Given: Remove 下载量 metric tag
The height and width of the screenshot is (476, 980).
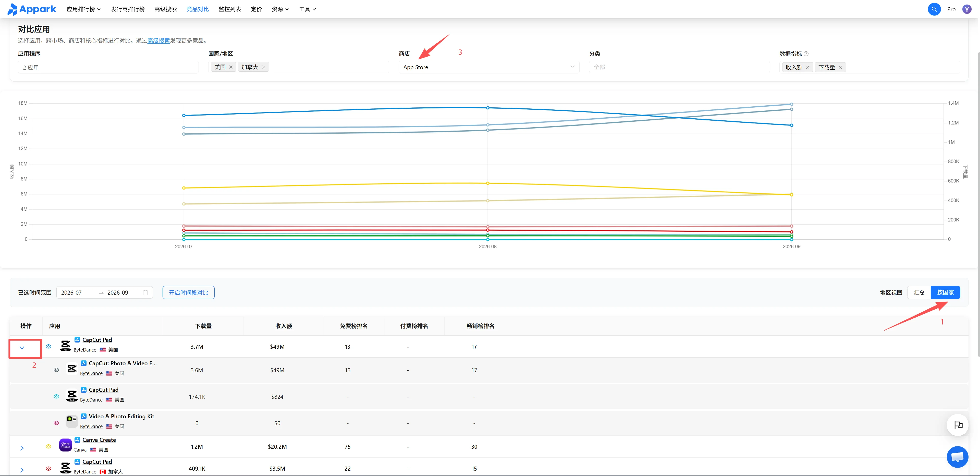Looking at the screenshot, I should tap(840, 67).
